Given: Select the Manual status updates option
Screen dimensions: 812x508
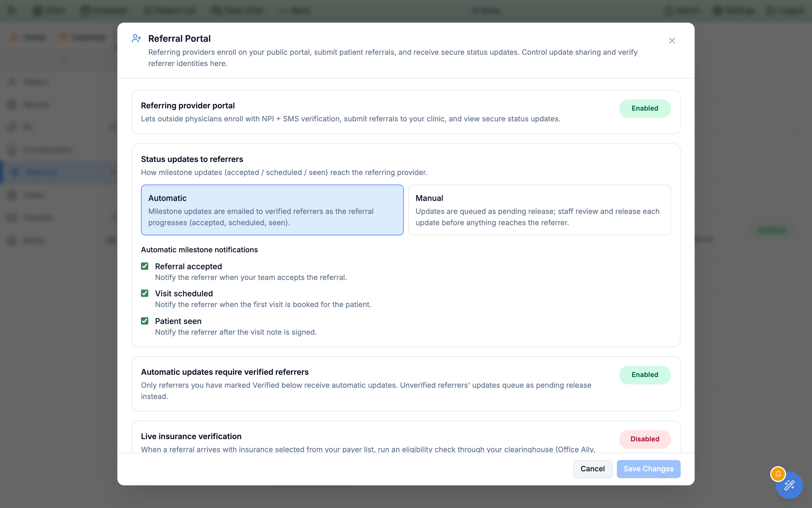Looking at the screenshot, I should pos(539,210).
